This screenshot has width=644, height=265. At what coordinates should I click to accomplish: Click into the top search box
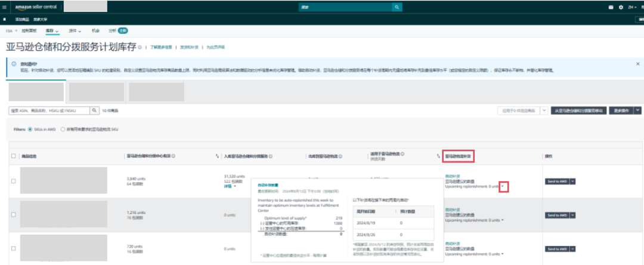pyautogui.click(x=345, y=7)
